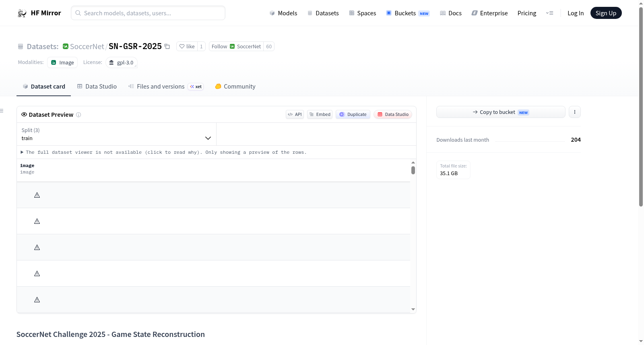Duplicate this dataset
The width and height of the screenshot is (644, 345).
353,114
